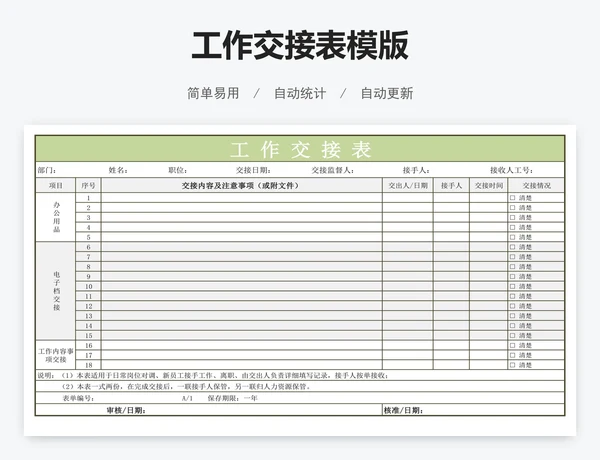Image resolution: width=600 pixels, height=460 pixels.
Task: Tick the 清楚 checkbox in row 16
Action: [512, 345]
